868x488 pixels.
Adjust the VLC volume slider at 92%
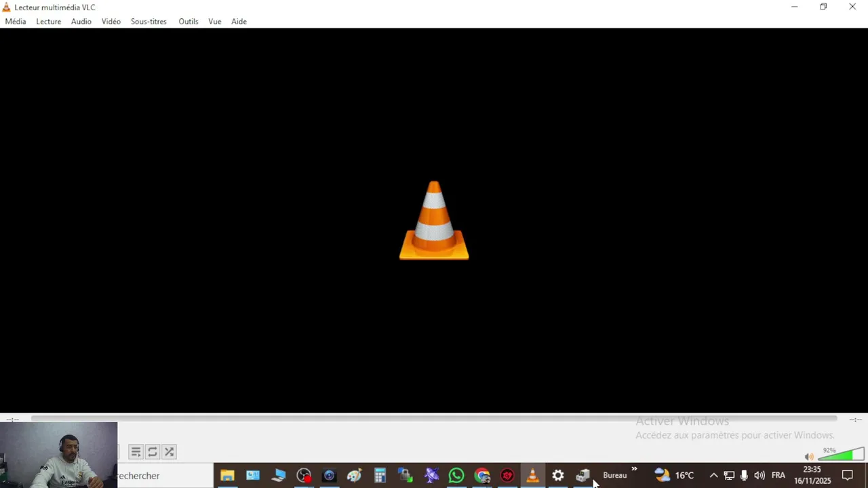[841, 454]
